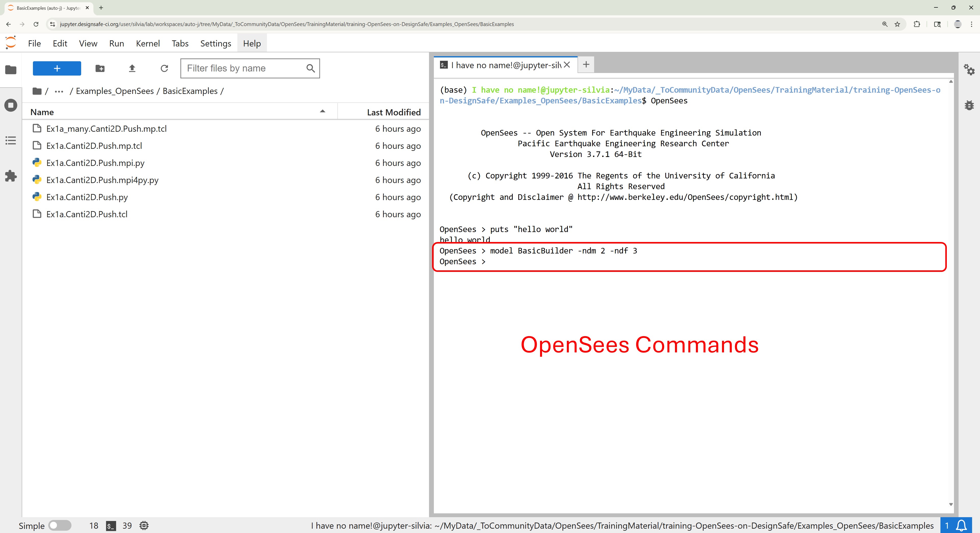The width and height of the screenshot is (980, 533).
Task: Open the Running Terminals and Kernels sidebar
Action: pos(11,105)
